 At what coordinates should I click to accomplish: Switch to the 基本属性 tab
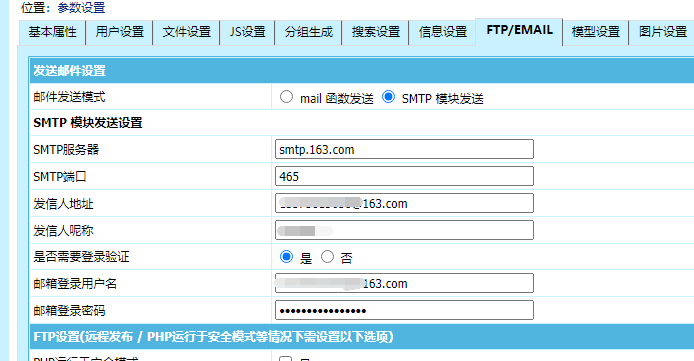(x=52, y=32)
